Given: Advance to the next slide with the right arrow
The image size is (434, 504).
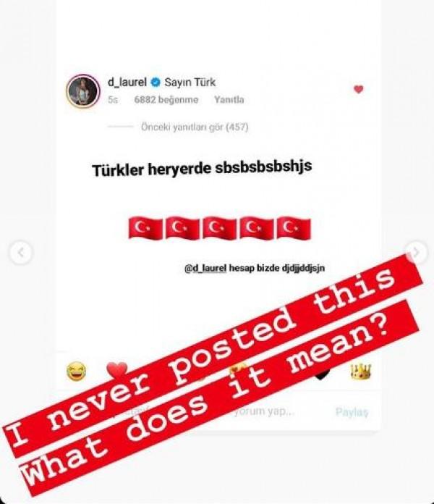Looking at the screenshot, I should pyautogui.click(x=416, y=252).
